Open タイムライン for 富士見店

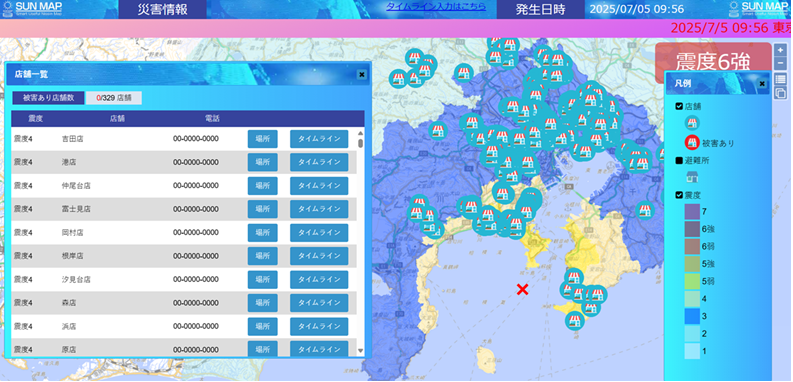click(x=319, y=209)
